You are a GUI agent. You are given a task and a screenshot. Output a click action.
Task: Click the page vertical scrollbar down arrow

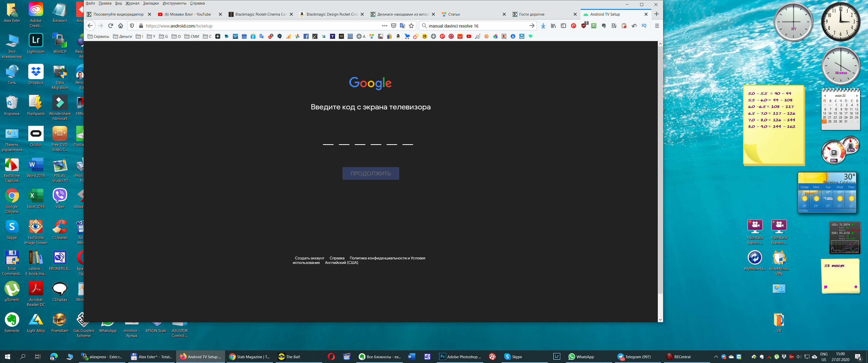coord(660,320)
